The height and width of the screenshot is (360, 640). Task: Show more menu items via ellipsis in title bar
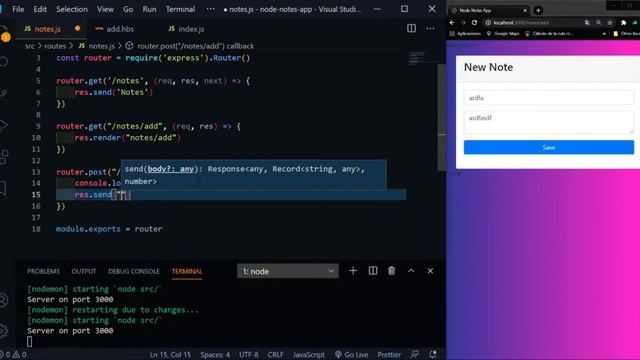tap(210, 9)
